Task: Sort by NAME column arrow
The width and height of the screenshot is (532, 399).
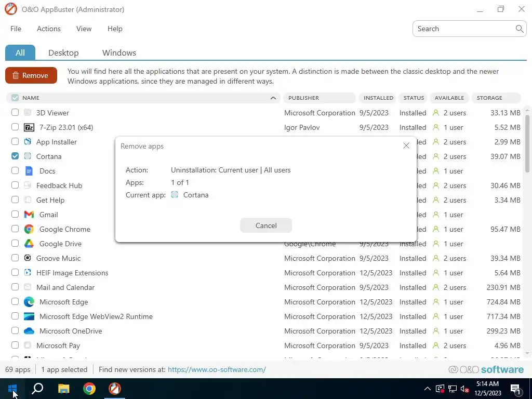Action: [x=273, y=98]
